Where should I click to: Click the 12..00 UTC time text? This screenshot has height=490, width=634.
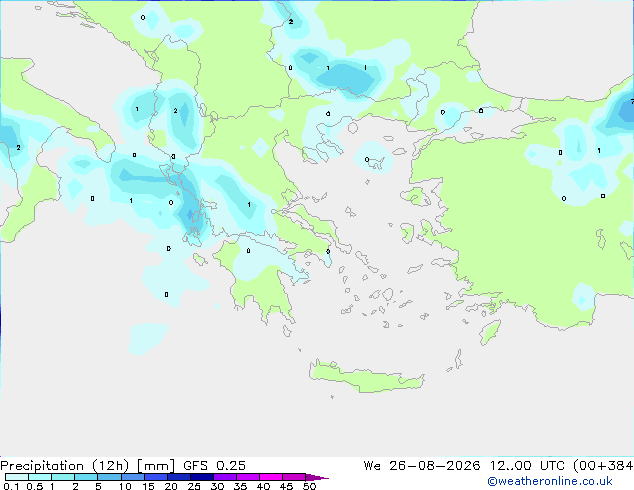tap(527, 466)
